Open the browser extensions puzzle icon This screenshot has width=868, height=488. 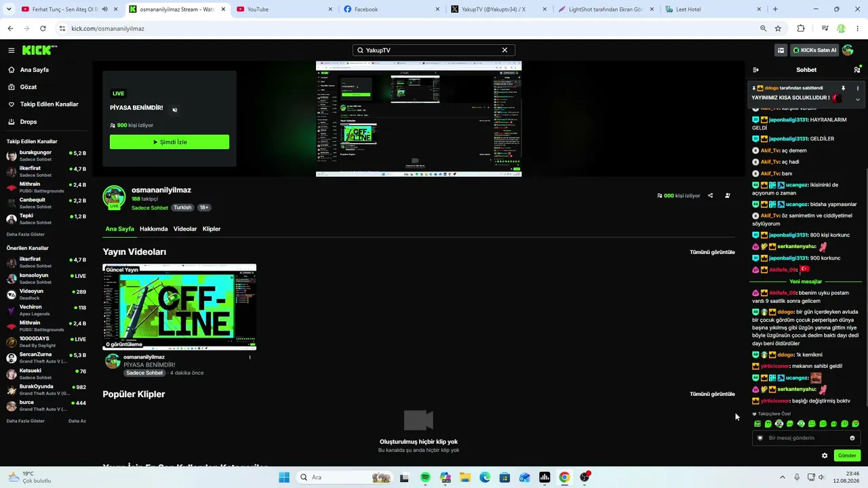click(801, 28)
